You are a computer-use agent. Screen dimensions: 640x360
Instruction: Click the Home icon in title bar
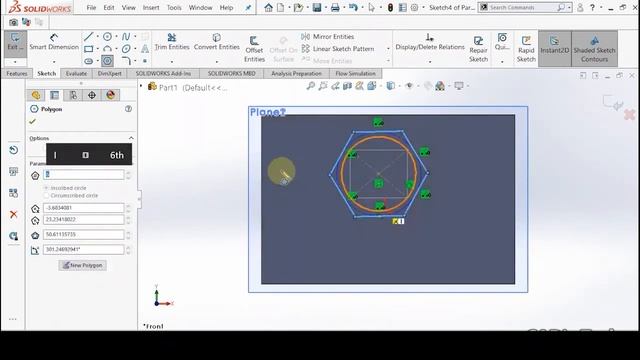coord(268,7)
